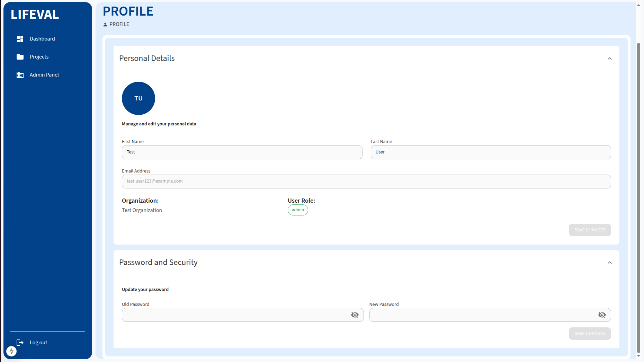Image resolution: width=644 pixels, height=362 pixels.
Task: Click the Log out arrow icon
Action: tap(20, 343)
